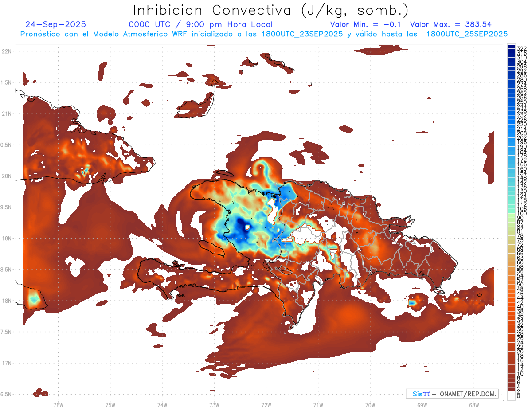Click the white bottom swatch of the colorbar
The image size is (532, 411).
click(x=511, y=396)
